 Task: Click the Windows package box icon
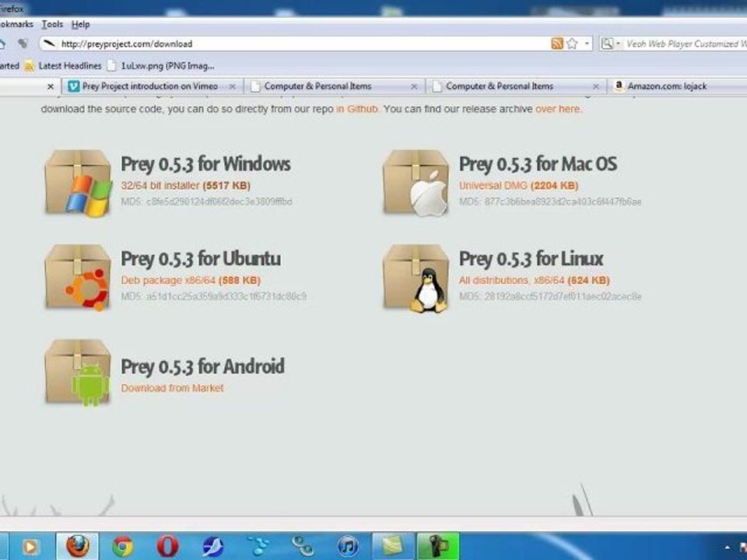click(x=78, y=183)
